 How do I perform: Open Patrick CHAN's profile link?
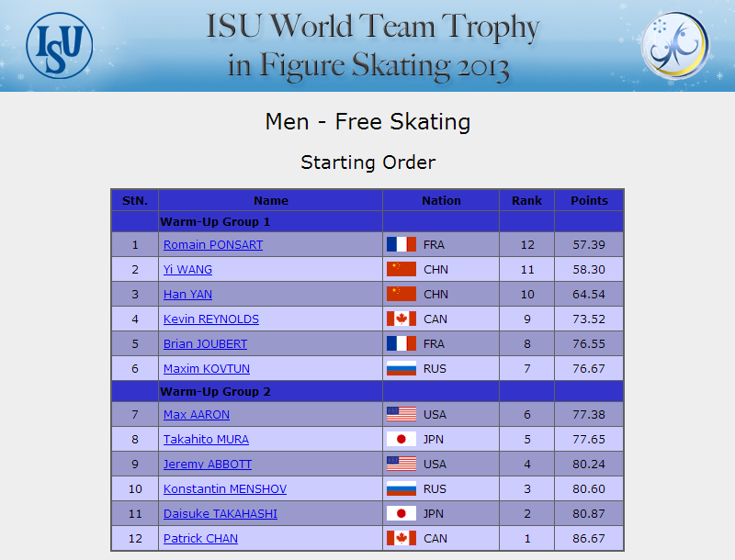pos(200,539)
